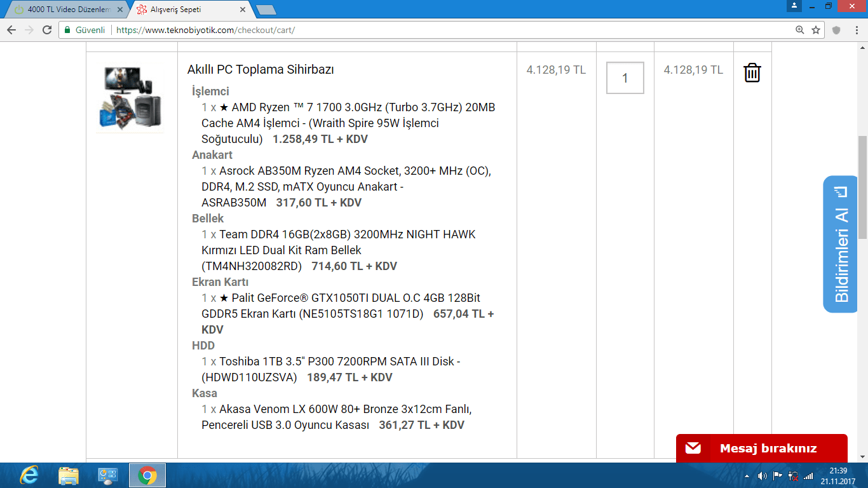Viewport: 868px width, 488px height.
Task: Click the shield extension icon
Action: point(836,30)
